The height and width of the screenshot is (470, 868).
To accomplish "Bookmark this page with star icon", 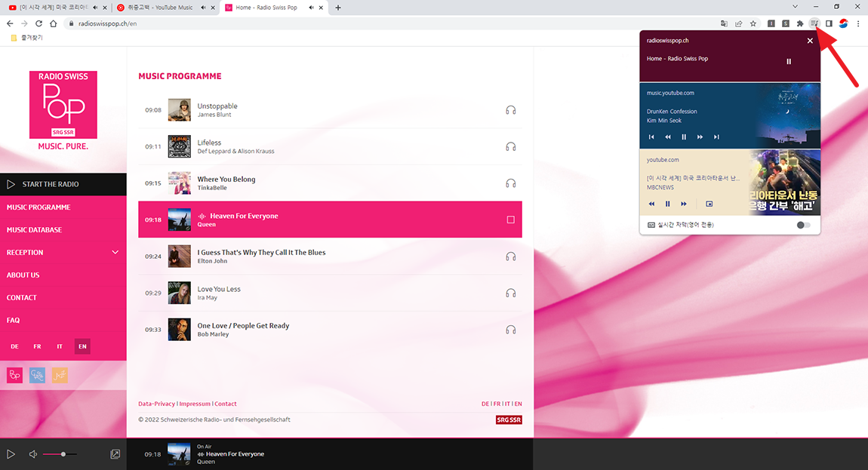I will click(753, 23).
